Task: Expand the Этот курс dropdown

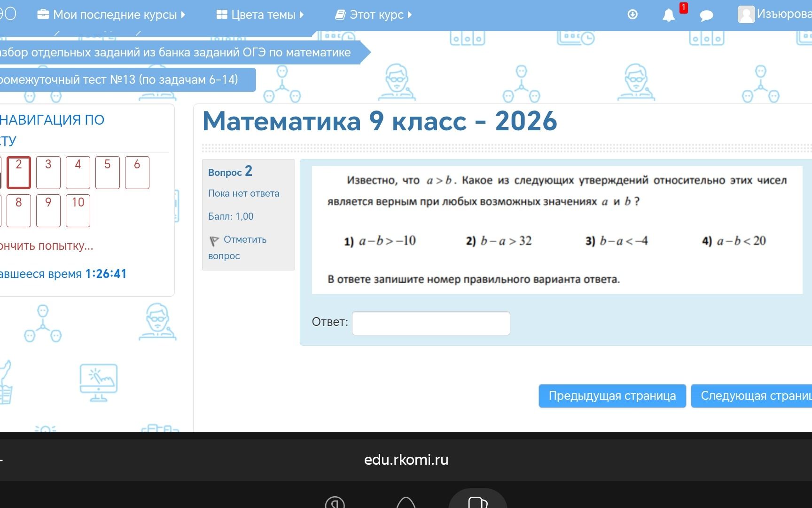Action: 374,15
